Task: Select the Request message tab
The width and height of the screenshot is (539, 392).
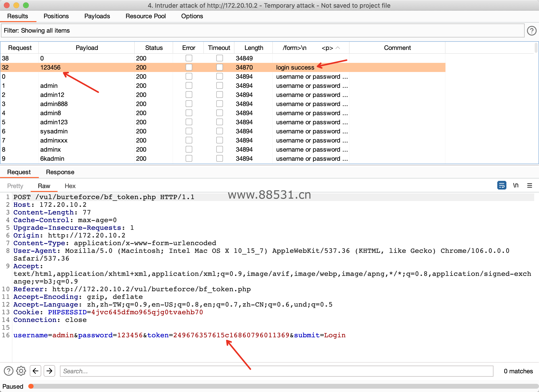Action: pyautogui.click(x=19, y=172)
